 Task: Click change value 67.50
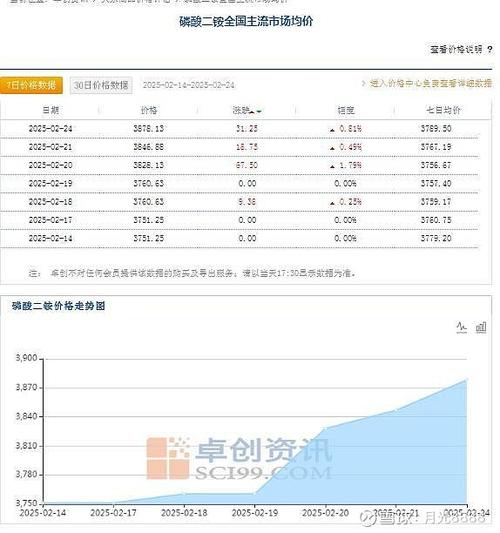[x=247, y=165]
